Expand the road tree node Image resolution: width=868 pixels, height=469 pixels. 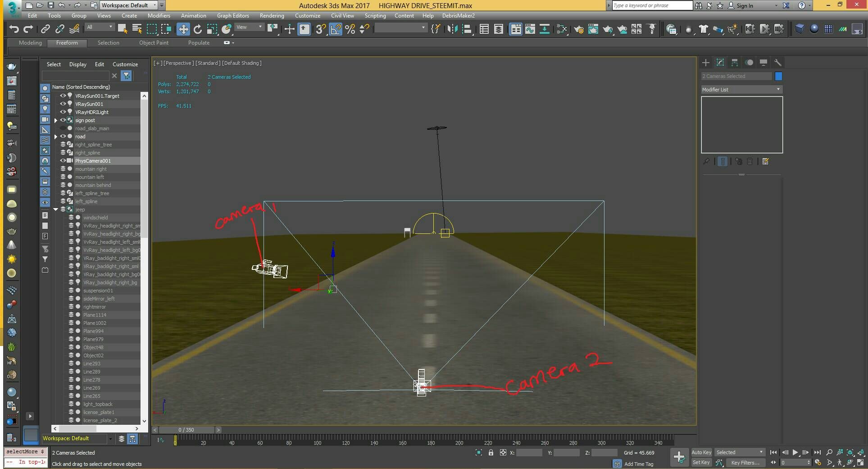56,137
